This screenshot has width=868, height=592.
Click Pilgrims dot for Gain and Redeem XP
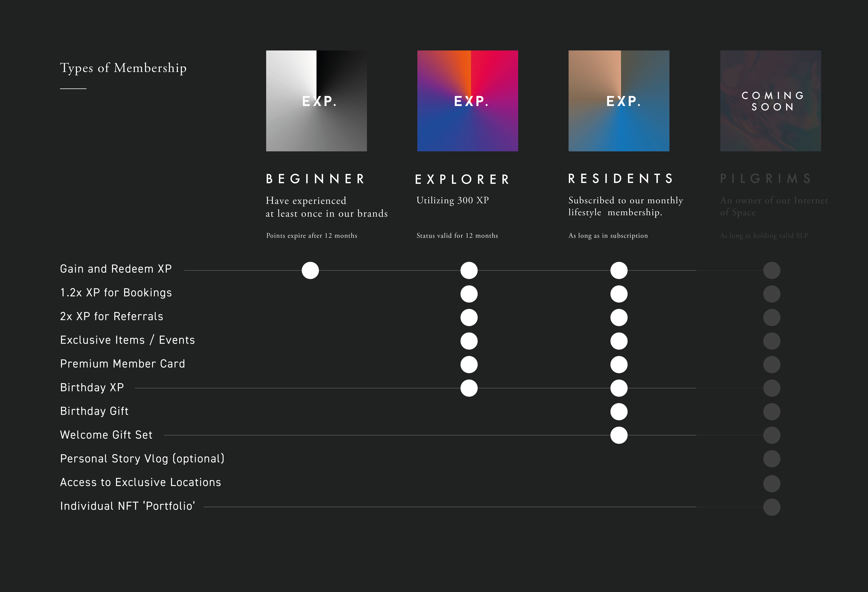tap(772, 270)
